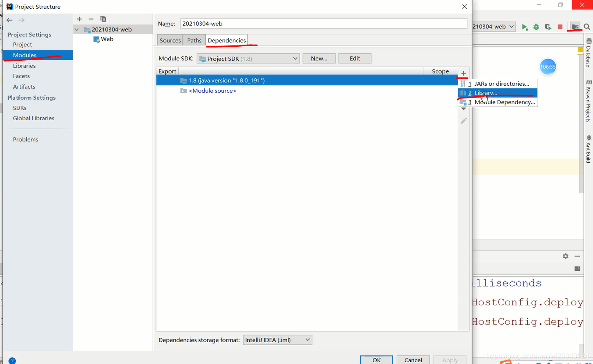Open Search Everywhere magnifier icon

(587, 27)
